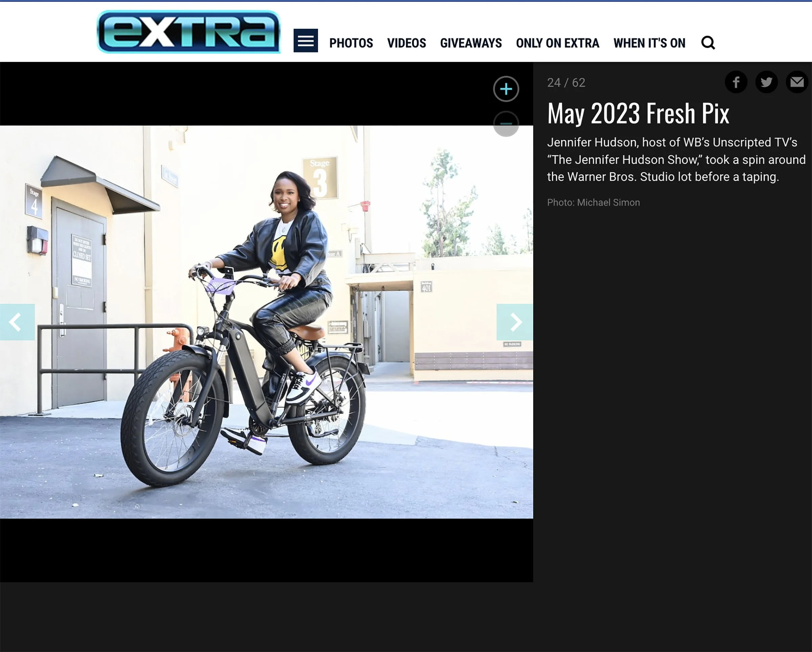Zoom out with the minus button

(x=506, y=124)
